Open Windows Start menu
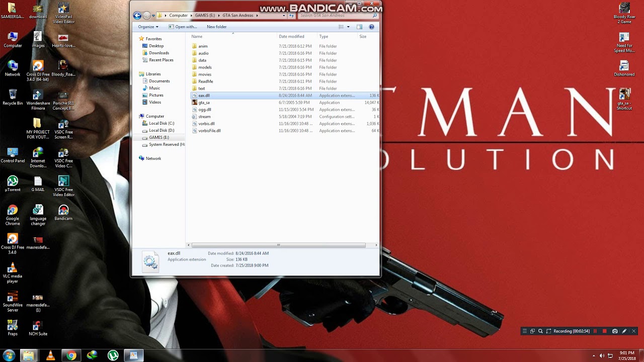The image size is (644, 362). (x=9, y=355)
